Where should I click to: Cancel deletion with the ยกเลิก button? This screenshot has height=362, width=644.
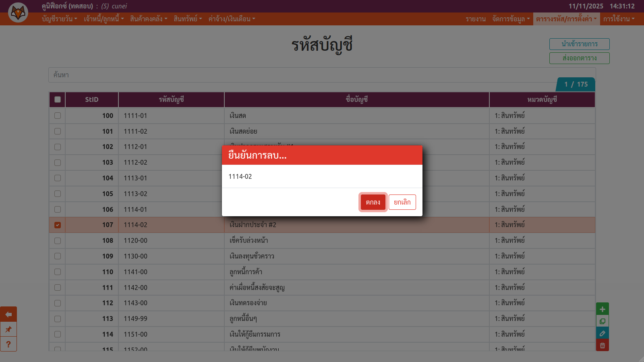[x=402, y=202]
